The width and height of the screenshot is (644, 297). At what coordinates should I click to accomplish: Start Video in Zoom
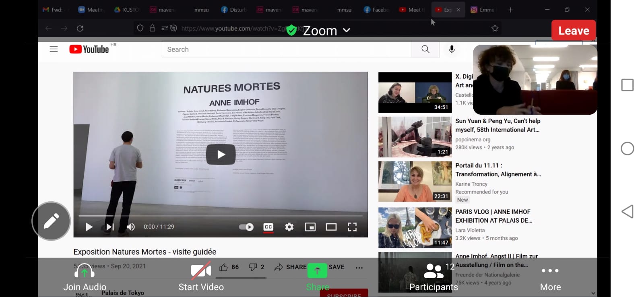coord(201,278)
